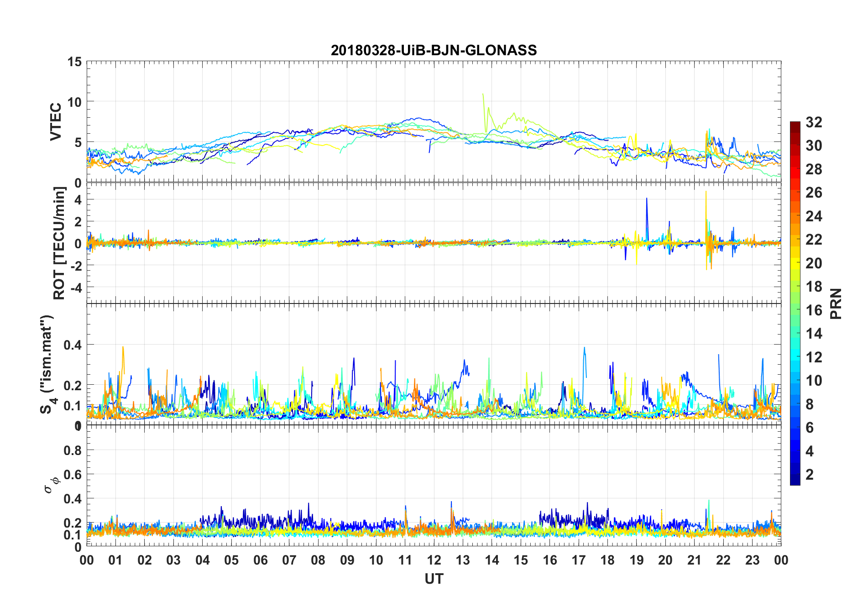Click colorbar tick label 32

coord(814,122)
